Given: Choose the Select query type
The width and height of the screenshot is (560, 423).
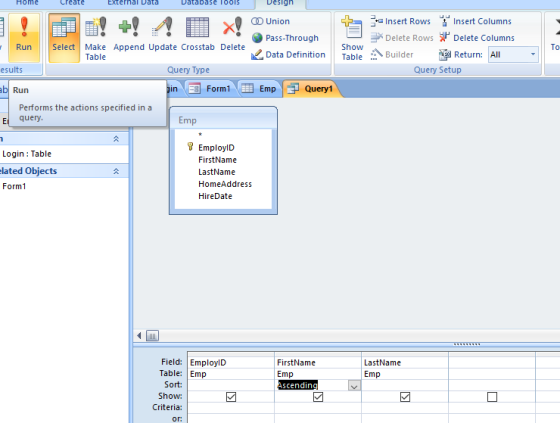Looking at the screenshot, I should (x=64, y=37).
